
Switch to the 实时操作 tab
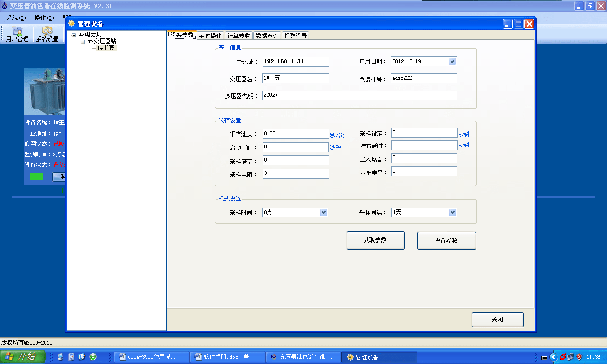[x=210, y=36]
